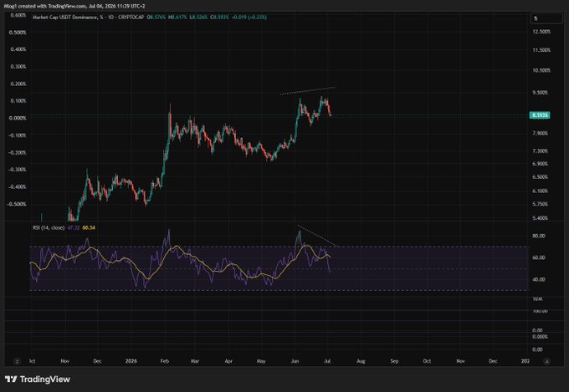The image size is (569, 392).
Task: Click the Aug label on time axis
Action: click(x=361, y=361)
